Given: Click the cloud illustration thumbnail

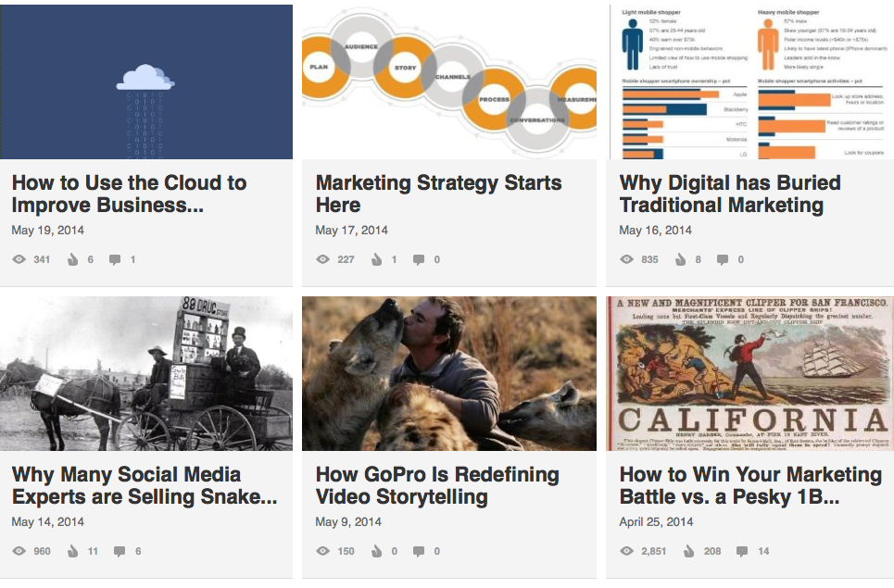Looking at the screenshot, I should 146,81.
